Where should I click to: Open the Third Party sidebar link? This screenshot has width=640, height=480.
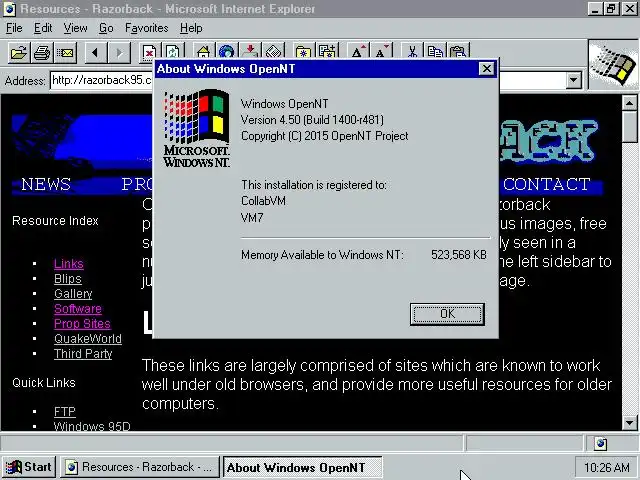(x=83, y=353)
